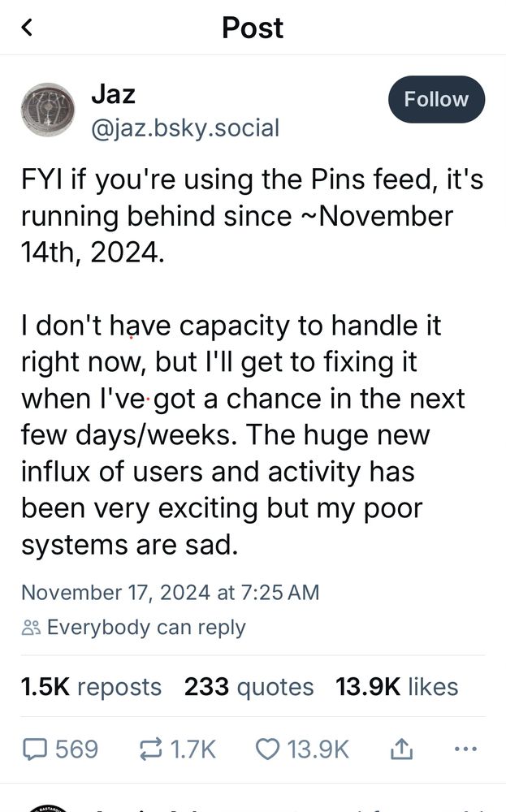Tap the share upload icon
This screenshot has height=812, width=506.
(401, 749)
